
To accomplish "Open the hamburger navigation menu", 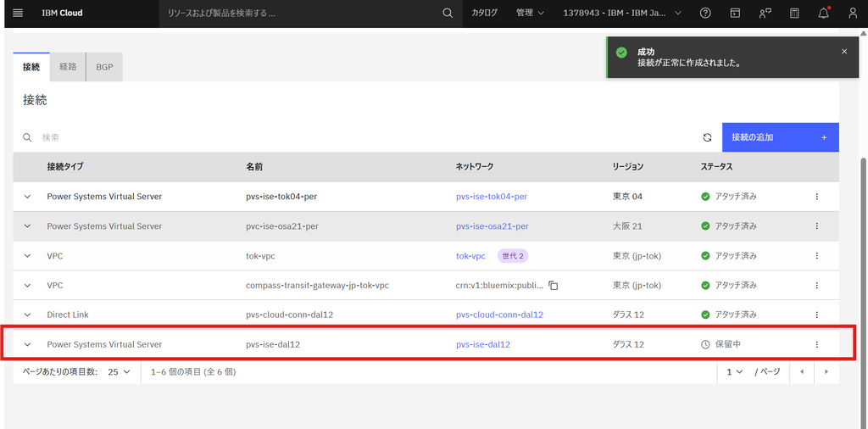I will pos(18,13).
